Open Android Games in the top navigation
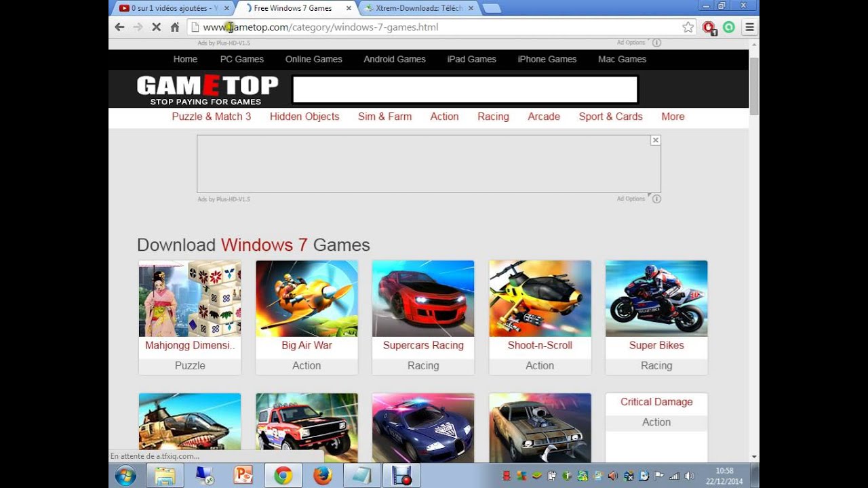Screen dimensions: 868x488 [395, 59]
